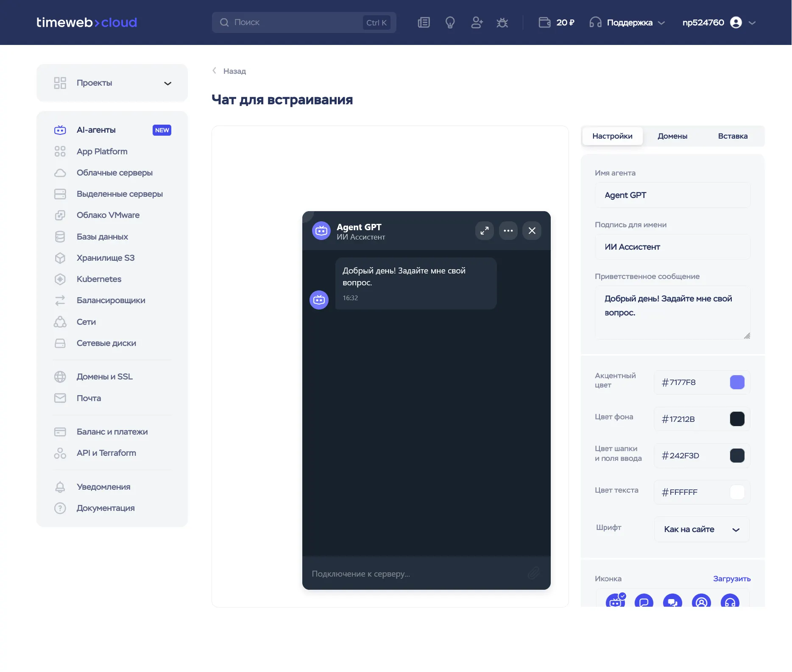Open the wallet balance 20 ₽
Screen dimensions: 792x672
(556, 22)
